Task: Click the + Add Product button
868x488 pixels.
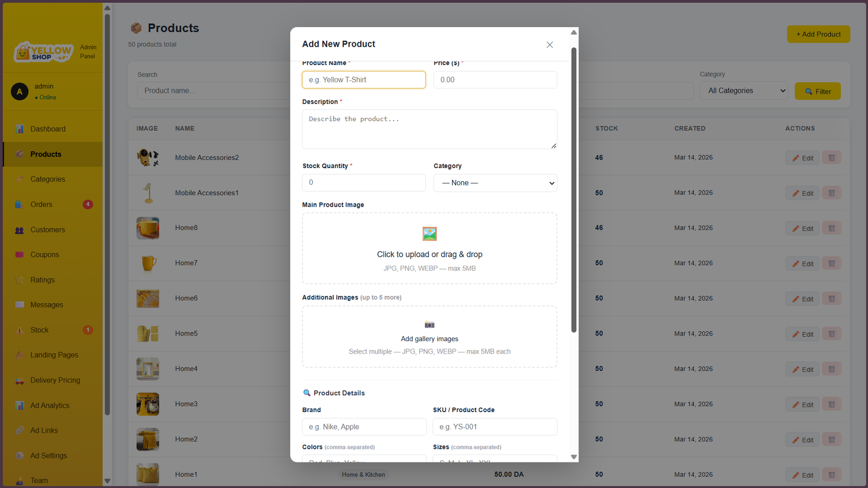Action: pos(818,34)
